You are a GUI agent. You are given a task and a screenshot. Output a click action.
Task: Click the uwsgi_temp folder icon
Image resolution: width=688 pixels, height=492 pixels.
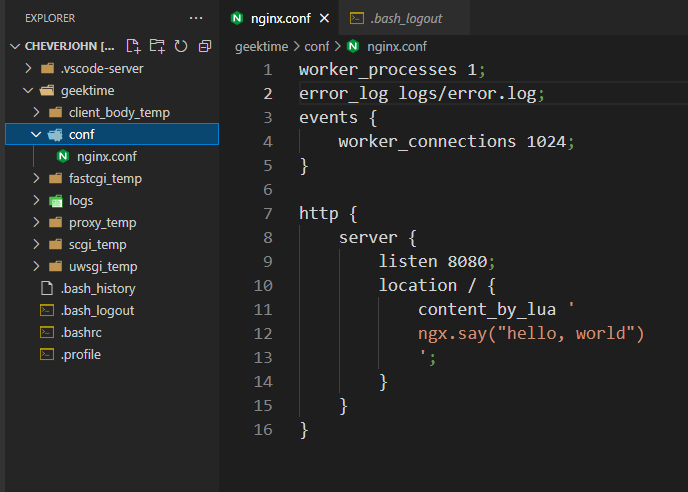(x=55, y=266)
